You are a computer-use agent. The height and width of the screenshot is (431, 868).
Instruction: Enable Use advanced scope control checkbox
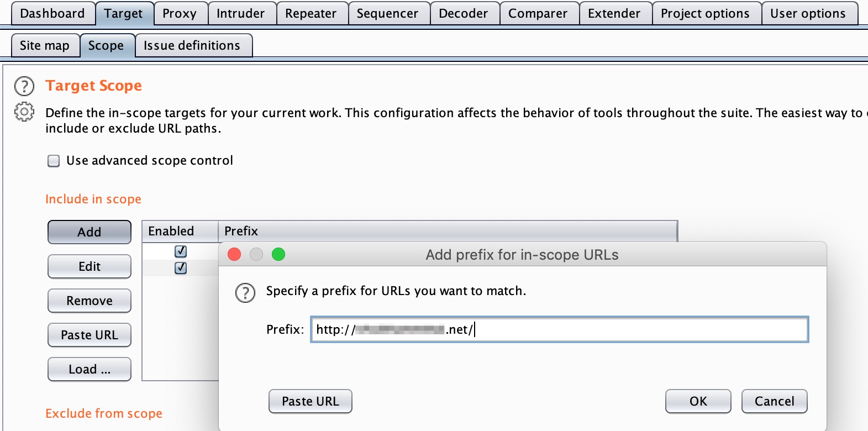tap(54, 161)
